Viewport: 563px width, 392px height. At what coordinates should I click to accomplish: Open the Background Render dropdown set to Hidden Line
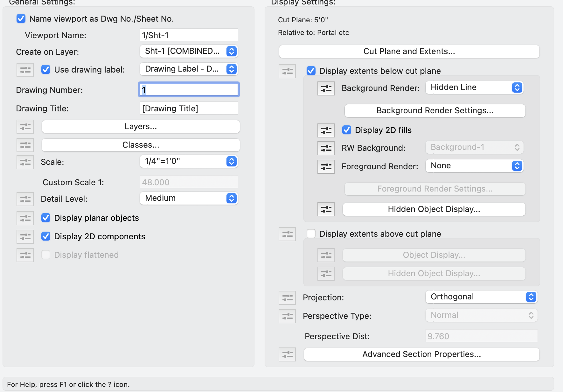(474, 87)
